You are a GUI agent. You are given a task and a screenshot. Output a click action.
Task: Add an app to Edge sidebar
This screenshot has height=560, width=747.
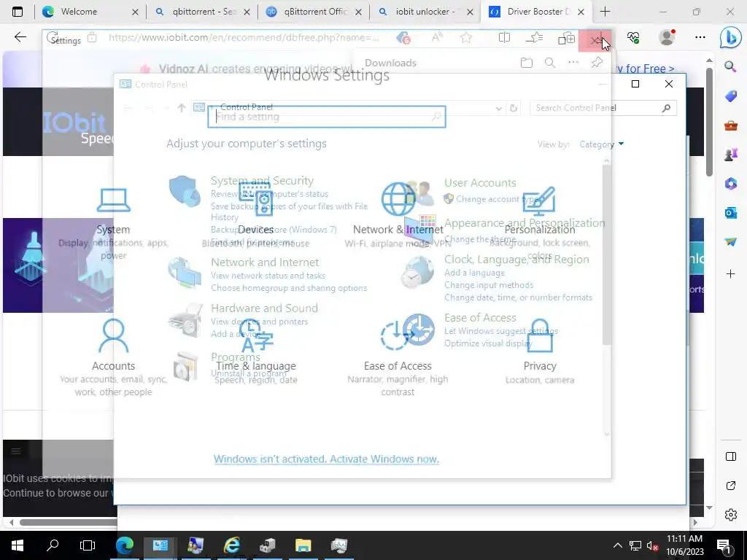tap(730, 274)
